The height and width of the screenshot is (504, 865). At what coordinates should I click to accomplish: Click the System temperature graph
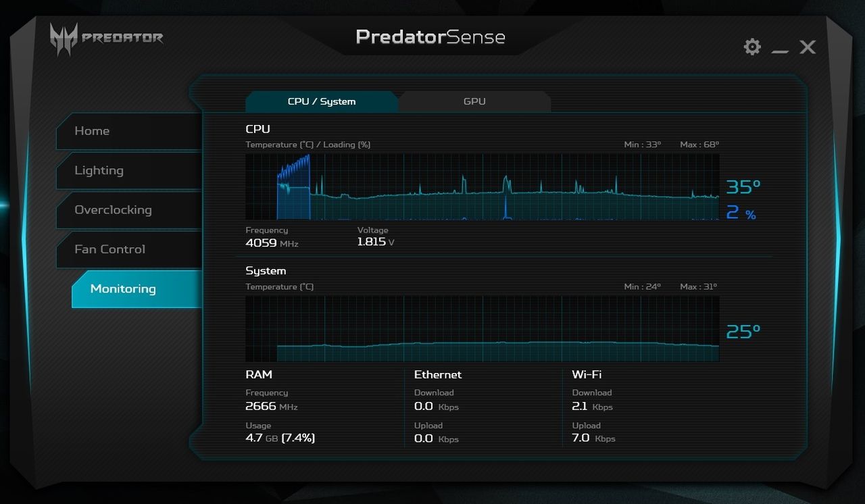[482, 328]
